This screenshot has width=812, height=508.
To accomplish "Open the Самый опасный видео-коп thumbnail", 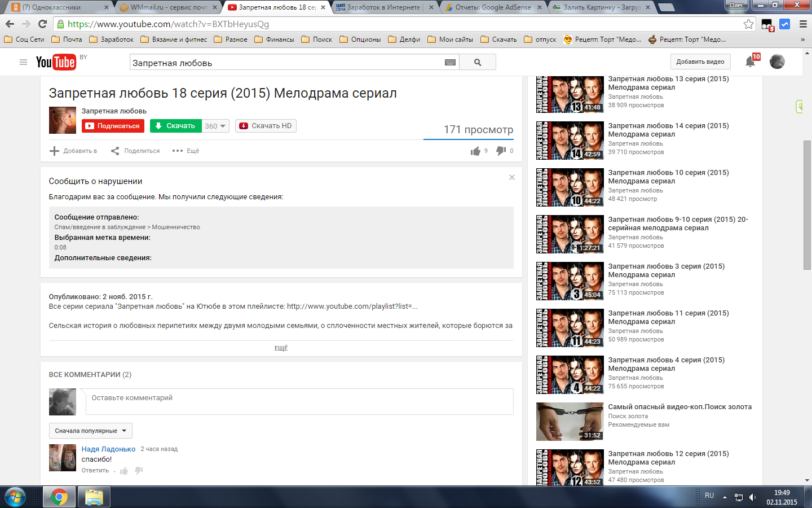I will 570,422.
